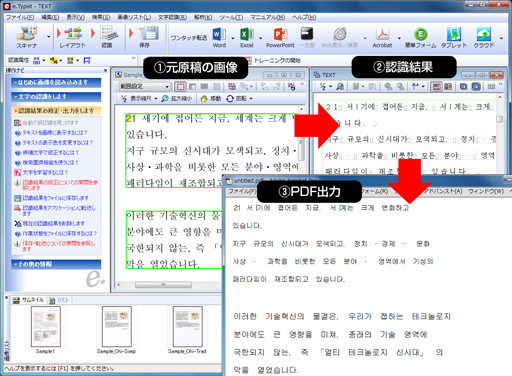Click the Acrobat PDF icon

tap(382, 38)
